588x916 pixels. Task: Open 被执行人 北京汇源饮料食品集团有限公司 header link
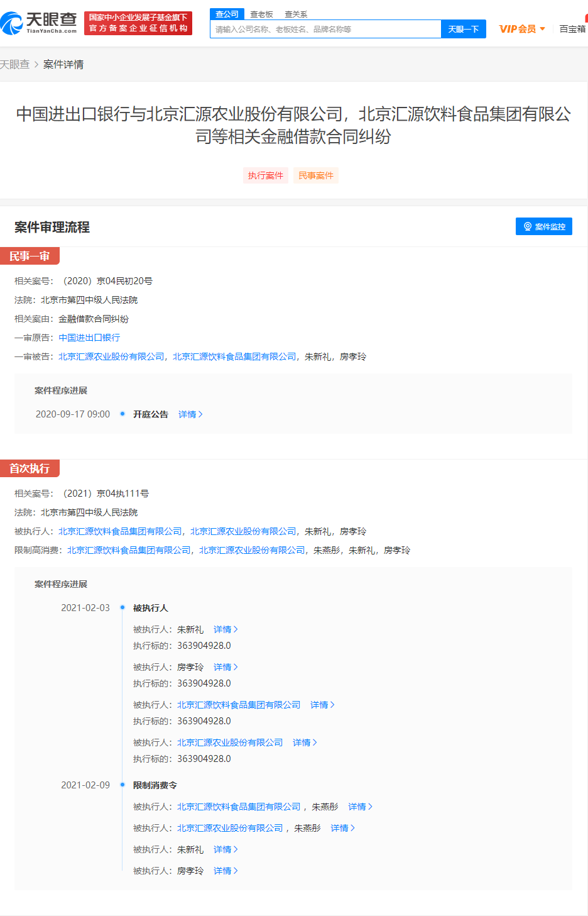point(120,531)
